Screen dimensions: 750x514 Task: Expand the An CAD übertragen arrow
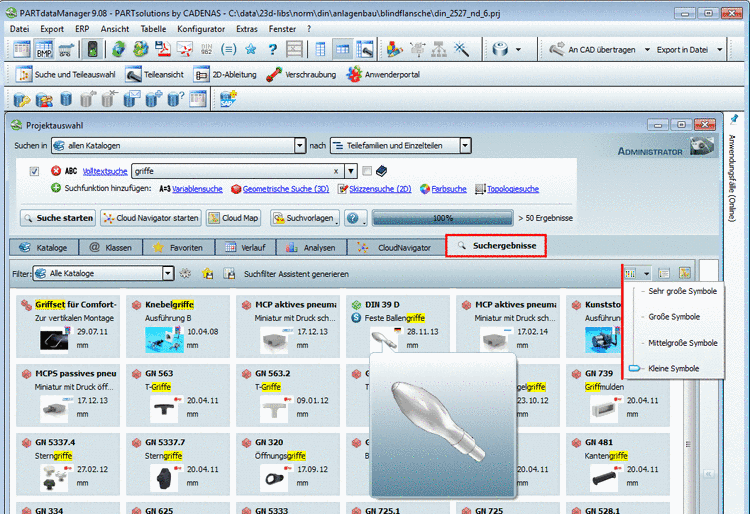click(x=647, y=50)
